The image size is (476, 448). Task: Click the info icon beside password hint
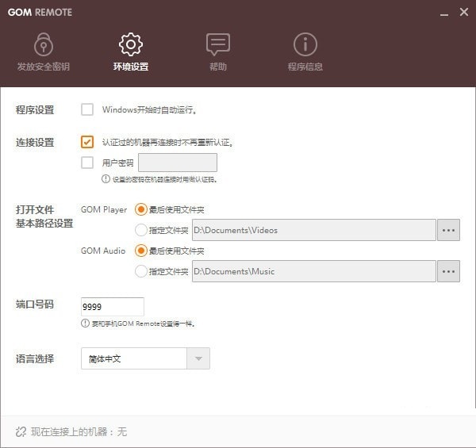pyautogui.click(x=106, y=179)
